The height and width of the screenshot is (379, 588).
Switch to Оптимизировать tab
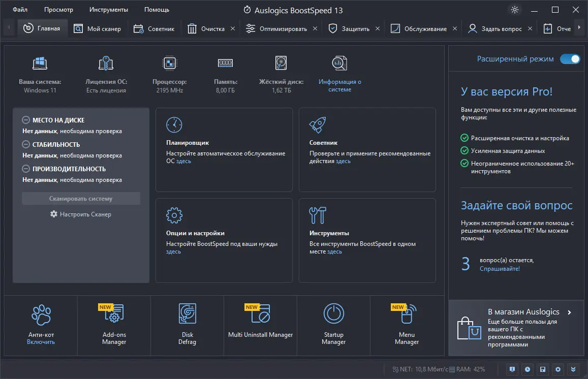tap(276, 29)
